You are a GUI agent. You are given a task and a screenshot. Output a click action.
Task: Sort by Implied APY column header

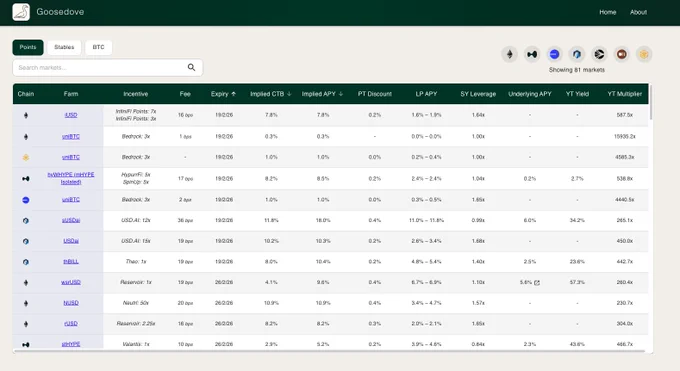point(322,94)
